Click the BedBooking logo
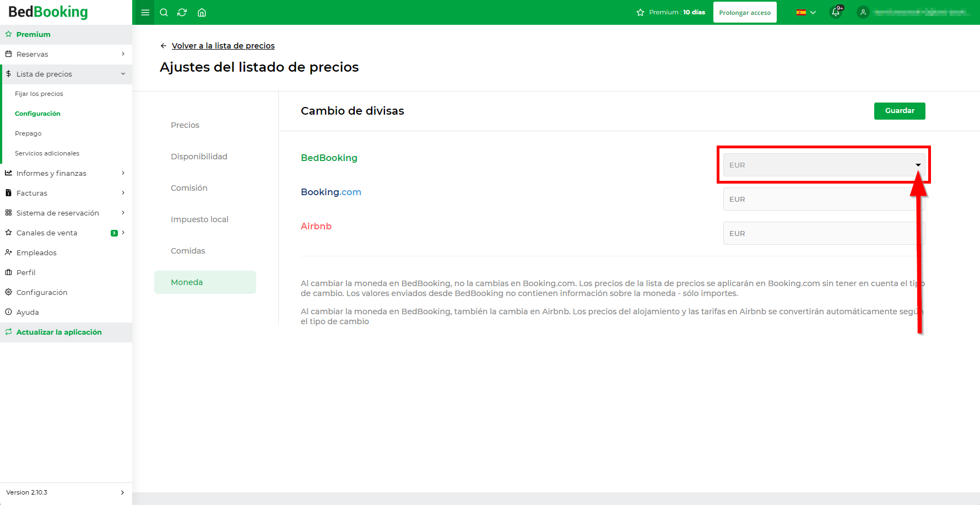The height and width of the screenshot is (505, 980). click(48, 12)
